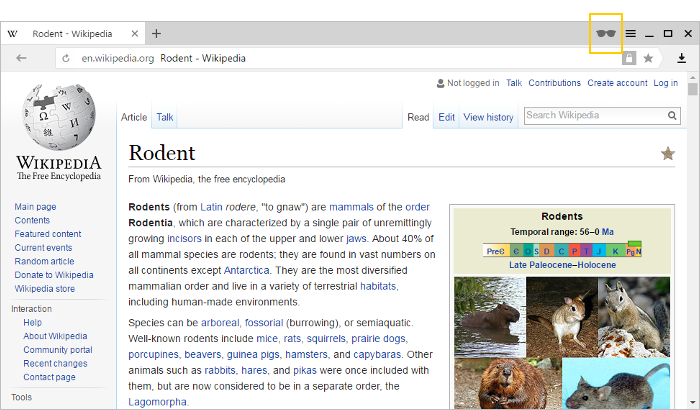Click the K period segment in timeline
This screenshot has width=700, height=410.
coord(616,251)
